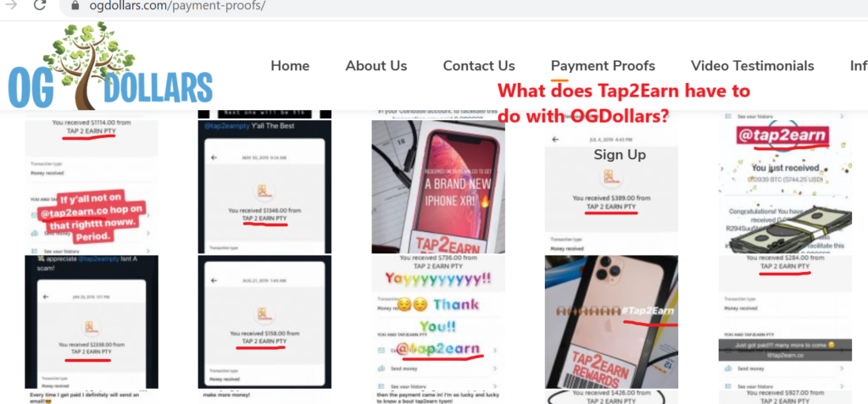Screen dimensions: 868x404
Task: Open the Brand New iPhone XR image
Action: pyautogui.click(x=438, y=186)
